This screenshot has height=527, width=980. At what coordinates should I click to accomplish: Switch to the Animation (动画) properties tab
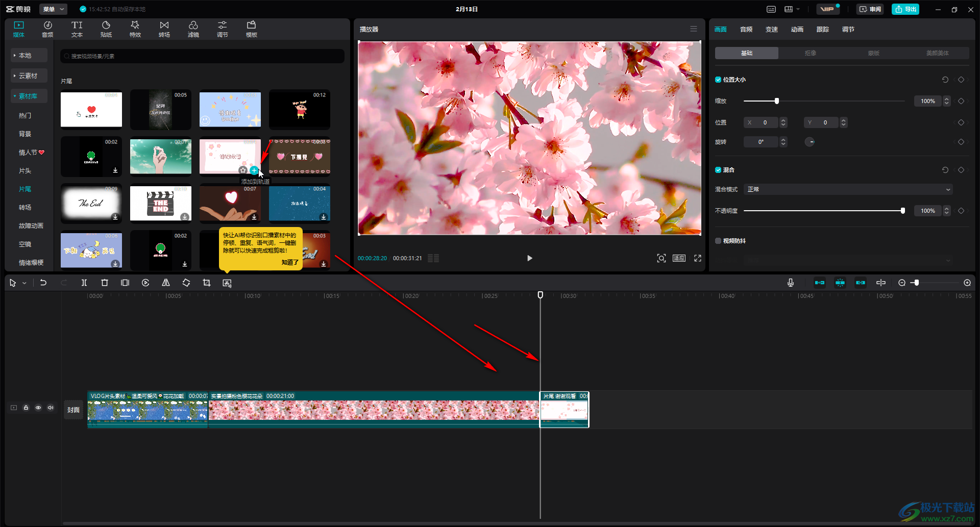point(797,30)
